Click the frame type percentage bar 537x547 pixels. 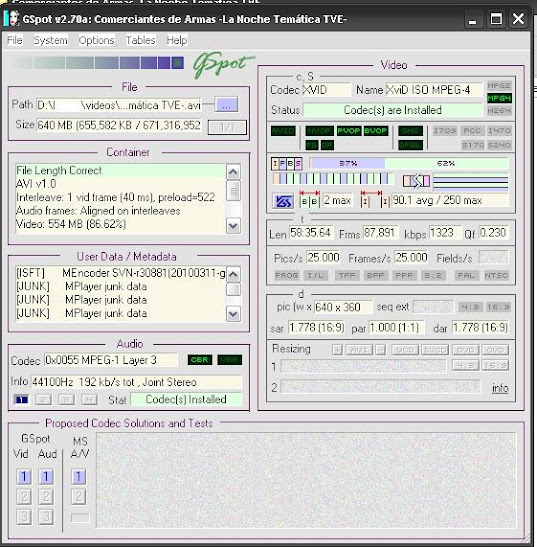409,163
